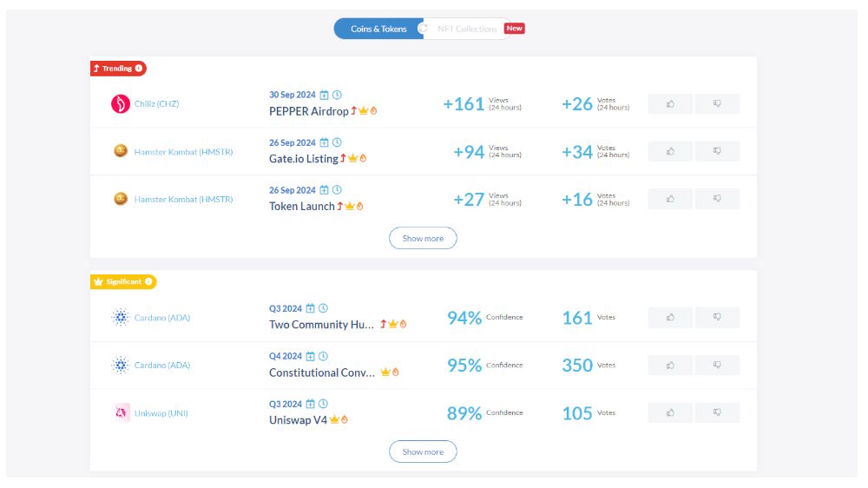Click the Hamster Kombat logo in Gate.io Listing row
Image resolution: width=868 pixels, height=488 pixels.
(120, 151)
